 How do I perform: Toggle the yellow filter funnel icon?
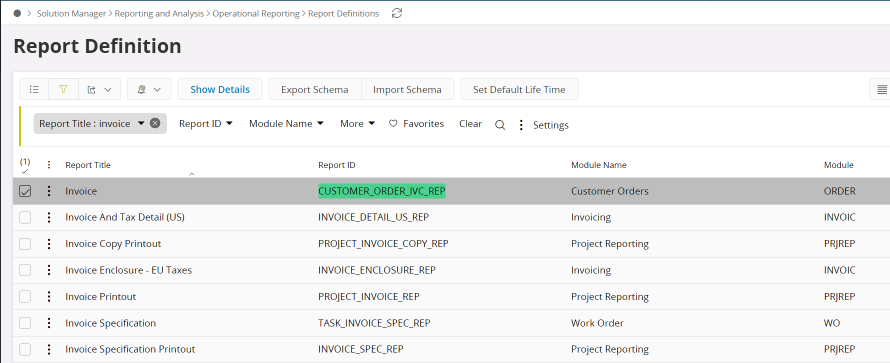(x=64, y=90)
